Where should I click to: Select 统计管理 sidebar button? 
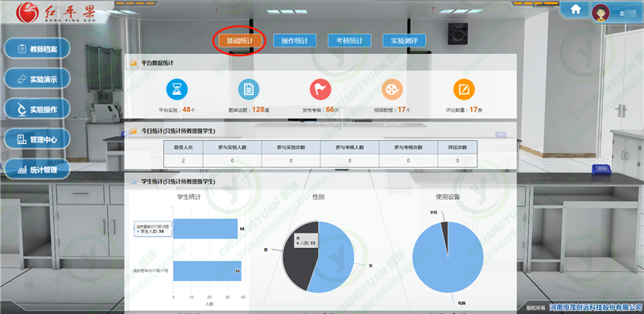tap(37, 170)
